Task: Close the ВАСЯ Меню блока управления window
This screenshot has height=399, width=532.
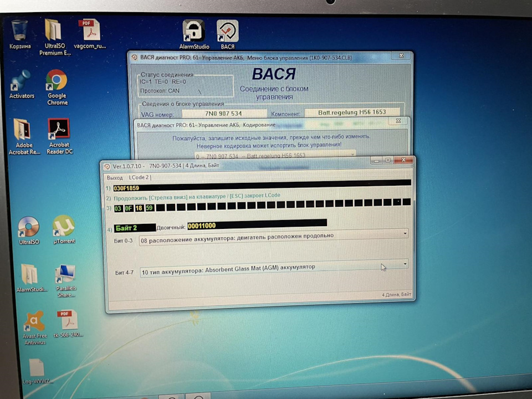Action: pyautogui.click(x=401, y=55)
